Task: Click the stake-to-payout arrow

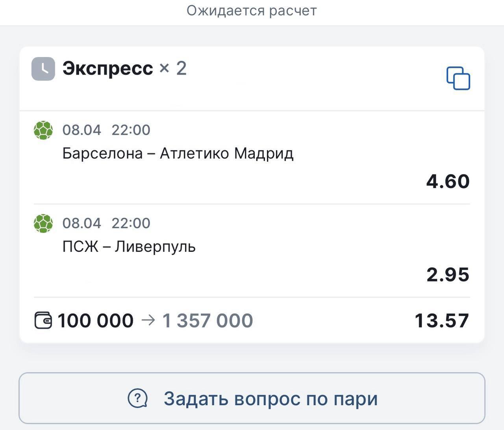Action: point(148,320)
